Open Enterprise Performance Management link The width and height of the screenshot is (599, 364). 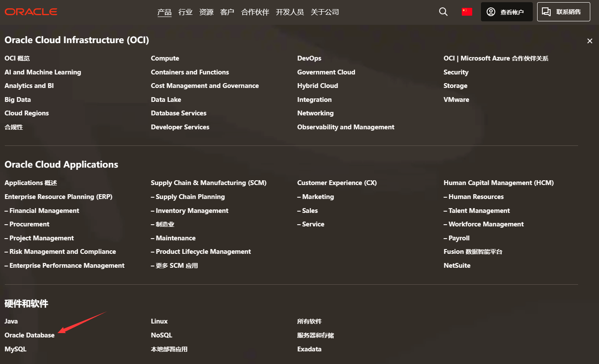coord(64,266)
